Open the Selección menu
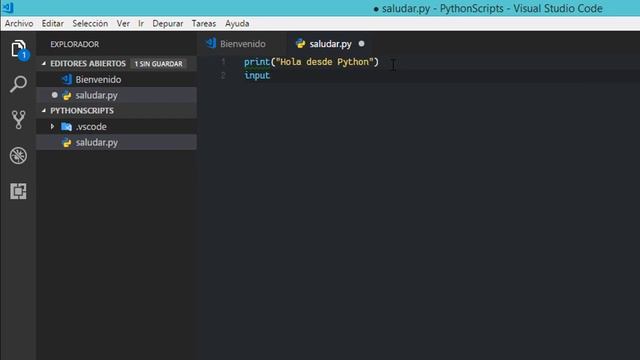This screenshot has width=640, height=360. pos(90,24)
